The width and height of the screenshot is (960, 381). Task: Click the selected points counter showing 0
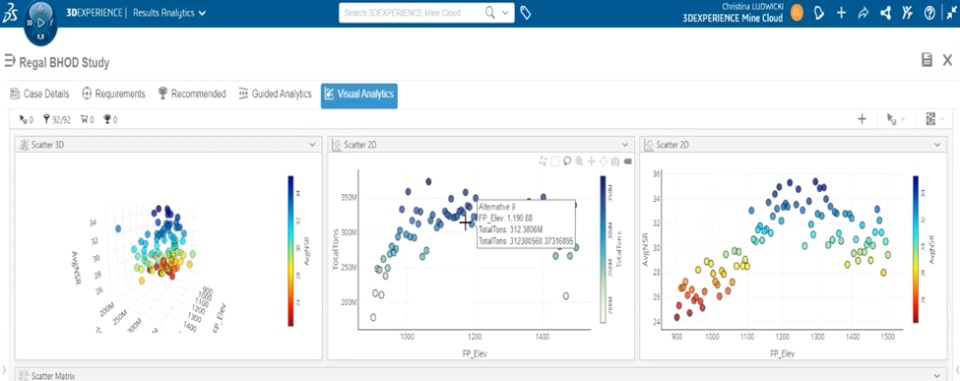pos(26,119)
